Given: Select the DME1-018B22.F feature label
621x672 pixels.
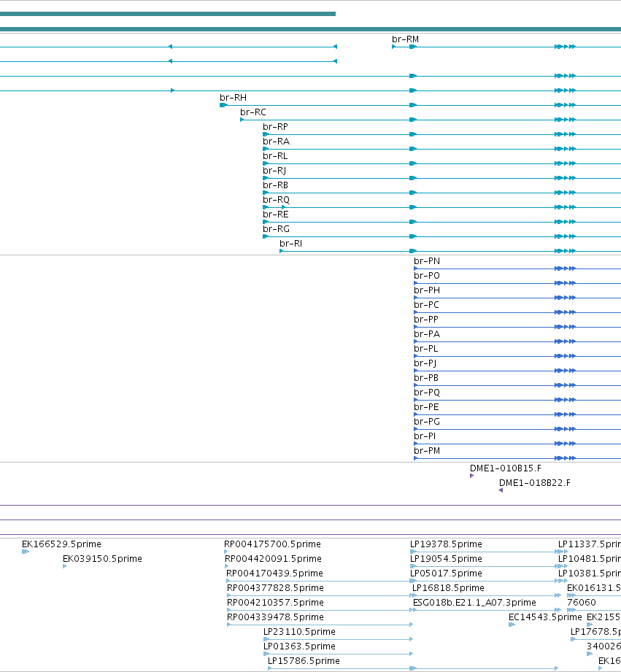Looking at the screenshot, I should coord(535,482).
